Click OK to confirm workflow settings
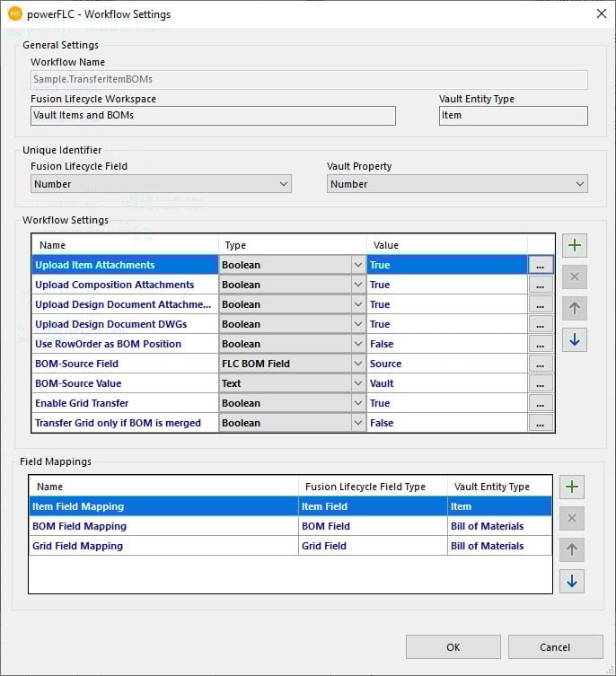Screen dimensions: 616x676 coord(453,646)
